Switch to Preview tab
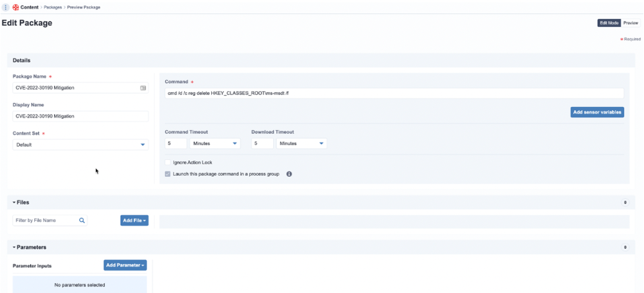This screenshot has width=644, height=293. [x=631, y=23]
